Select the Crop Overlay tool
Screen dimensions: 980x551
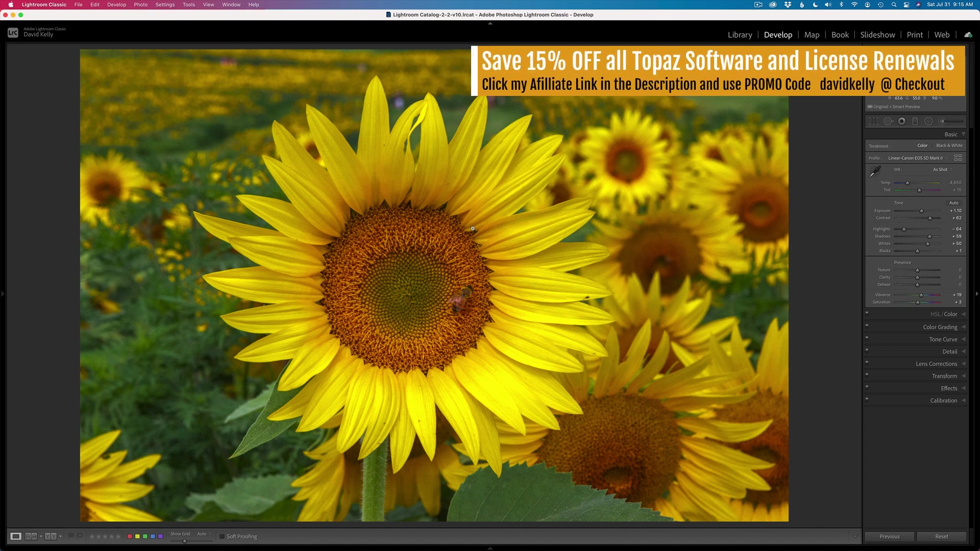point(873,121)
